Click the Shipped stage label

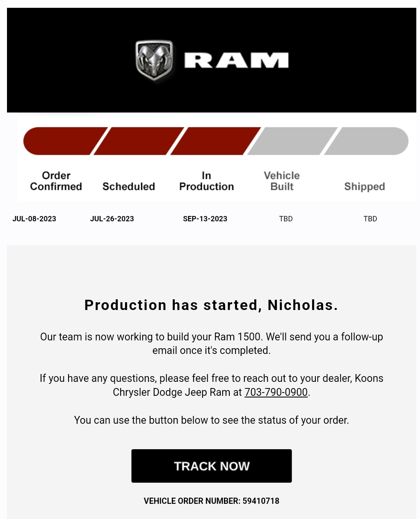[x=365, y=186]
